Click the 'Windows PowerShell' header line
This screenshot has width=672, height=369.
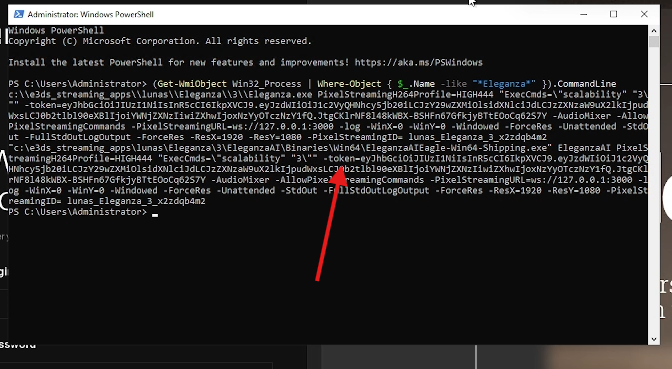(56, 30)
